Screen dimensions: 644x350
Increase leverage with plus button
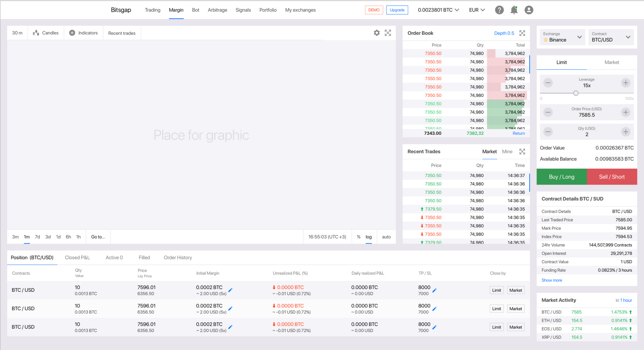click(626, 83)
